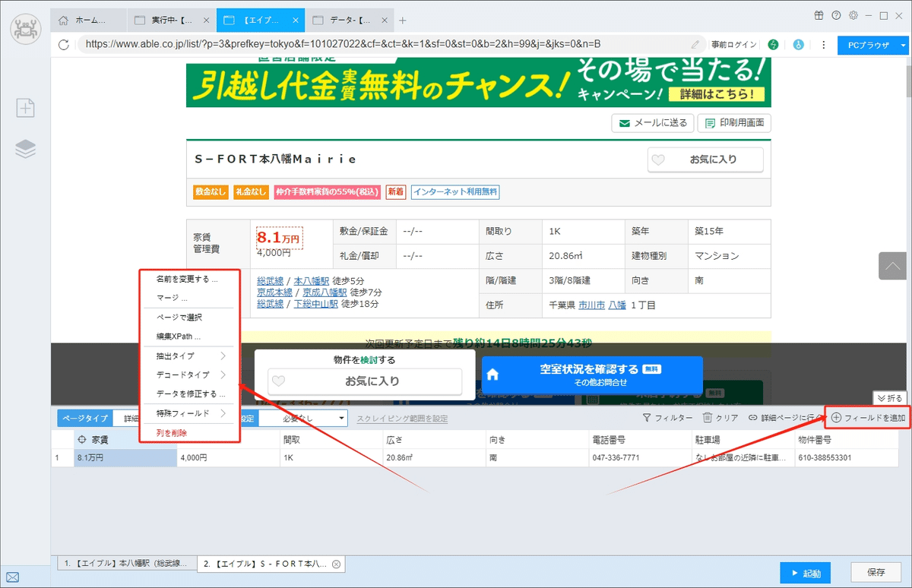Open PCブラウザ dropdown arrow
This screenshot has height=588, width=912.
[903, 45]
